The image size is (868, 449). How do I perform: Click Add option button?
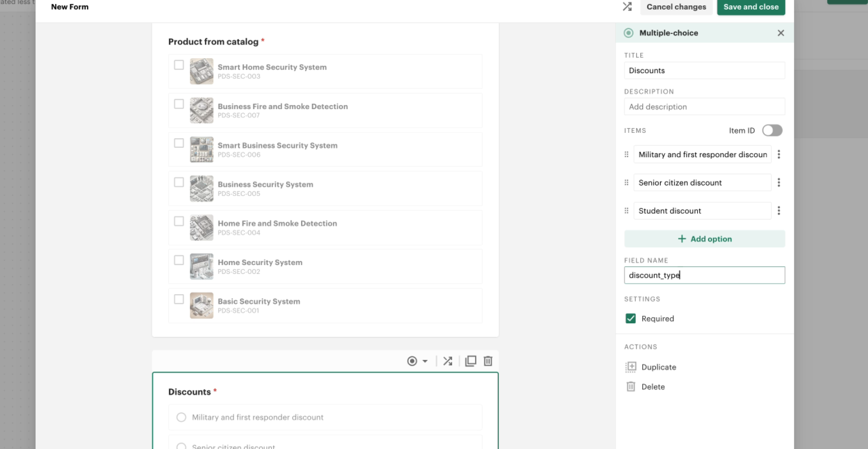click(704, 239)
